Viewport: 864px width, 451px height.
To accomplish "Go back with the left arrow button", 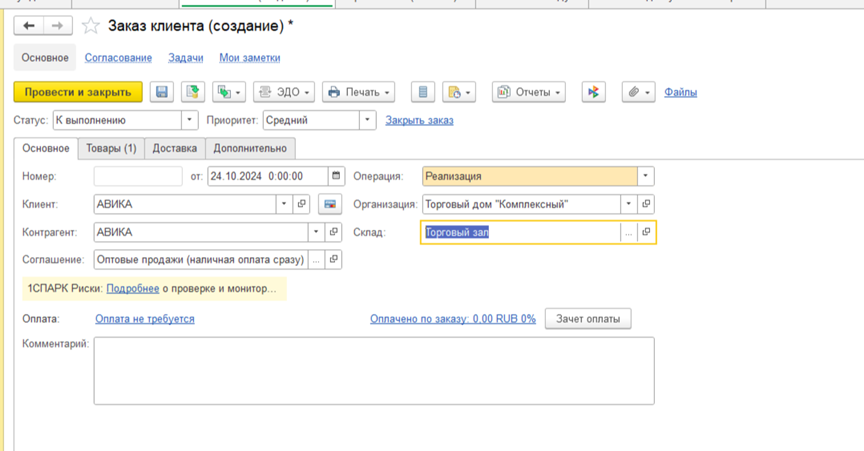I will (29, 26).
